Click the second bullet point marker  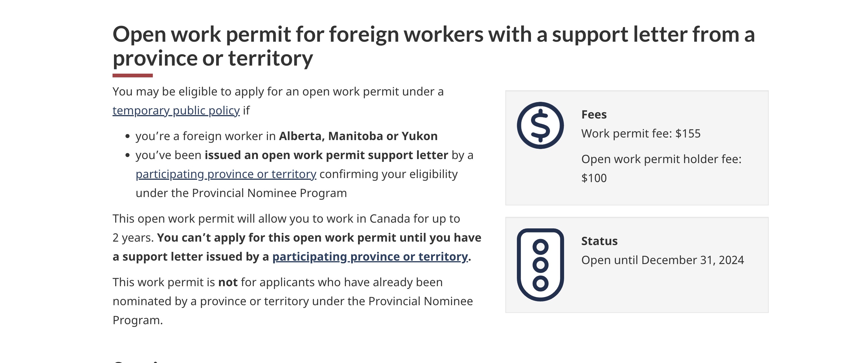pos(127,155)
